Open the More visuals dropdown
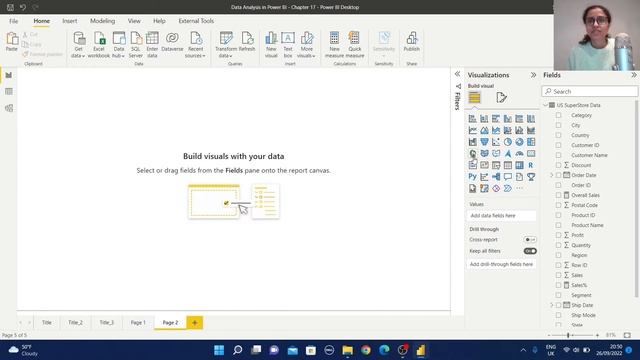This screenshot has height=360, width=640. (x=307, y=45)
